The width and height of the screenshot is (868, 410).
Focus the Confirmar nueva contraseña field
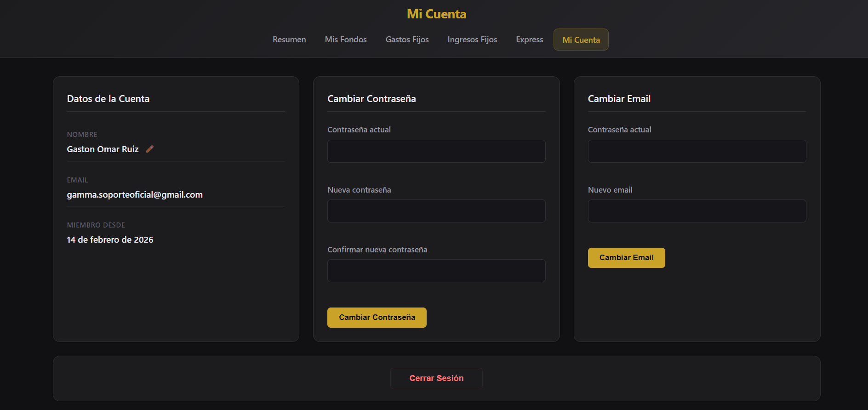click(x=436, y=271)
